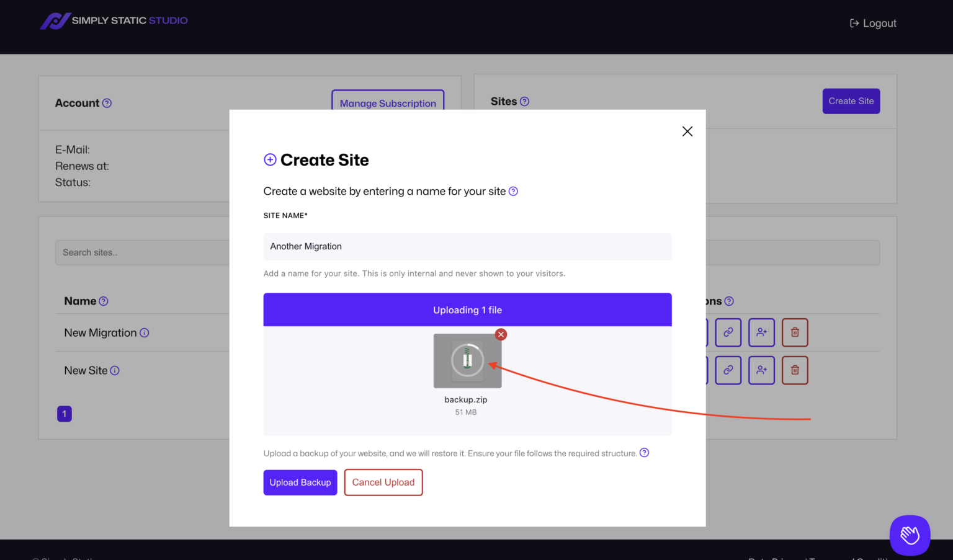953x560 pixels.
Task: Click the backup.zip file thumbnail
Action: 467,361
